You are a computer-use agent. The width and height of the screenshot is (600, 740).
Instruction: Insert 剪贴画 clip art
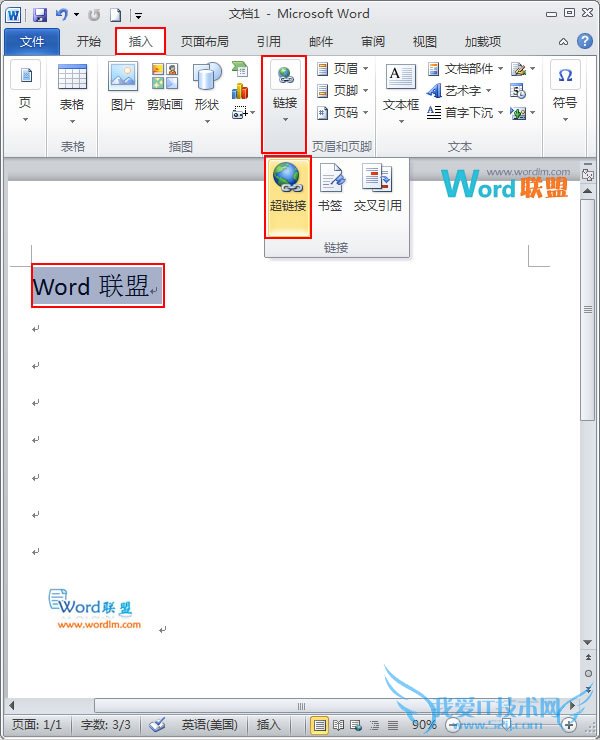165,87
